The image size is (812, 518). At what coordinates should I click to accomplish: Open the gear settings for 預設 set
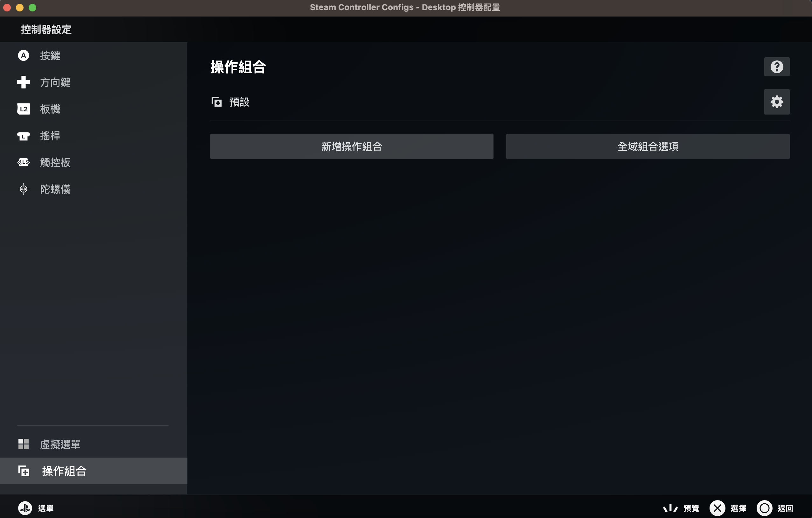click(777, 101)
